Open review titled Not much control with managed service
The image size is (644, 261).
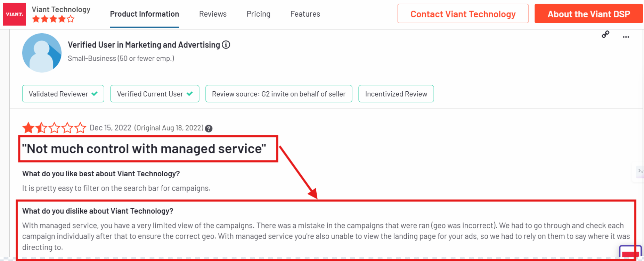tap(144, 149)
